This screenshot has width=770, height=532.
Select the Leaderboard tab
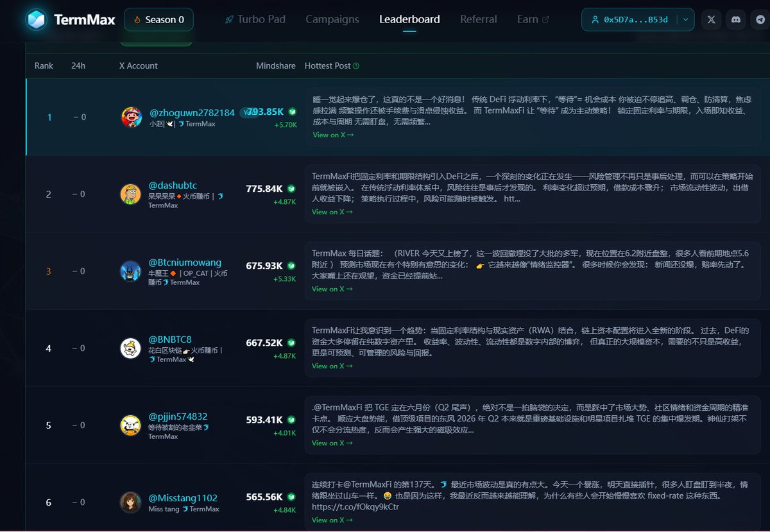(x=409, y=19)
